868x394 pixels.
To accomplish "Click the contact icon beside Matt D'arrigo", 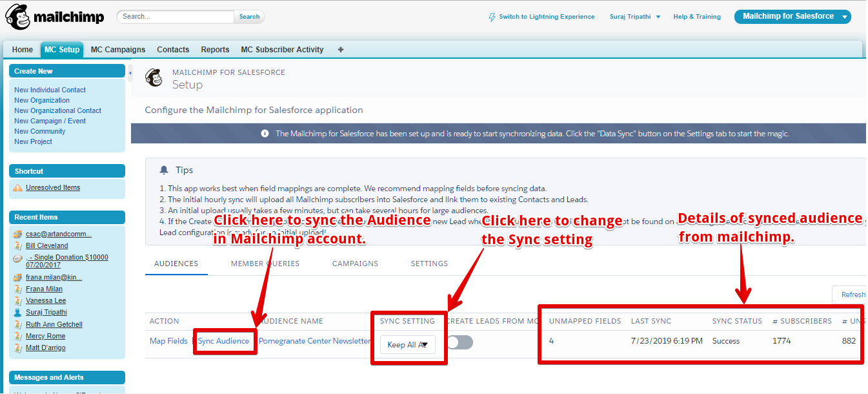I will (x=18, y=348).
